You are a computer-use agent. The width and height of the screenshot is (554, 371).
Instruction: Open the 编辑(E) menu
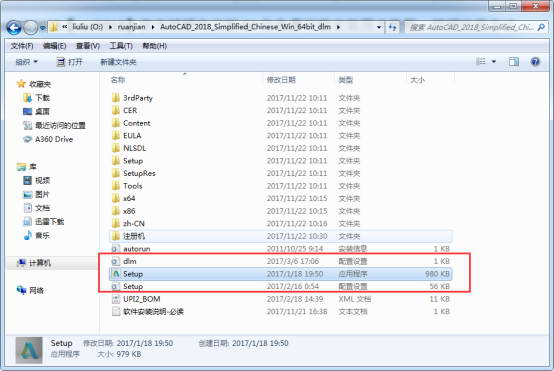(54, 46)
